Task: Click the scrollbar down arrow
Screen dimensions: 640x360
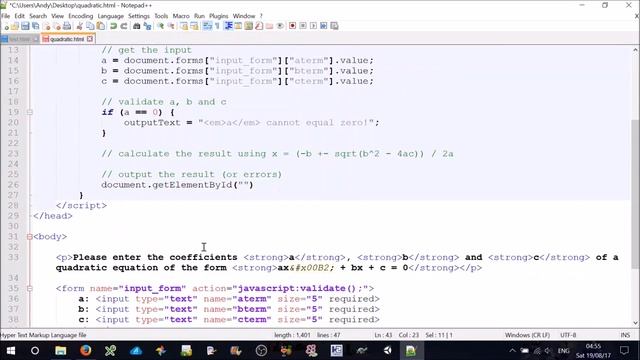Action: (636, 323)
